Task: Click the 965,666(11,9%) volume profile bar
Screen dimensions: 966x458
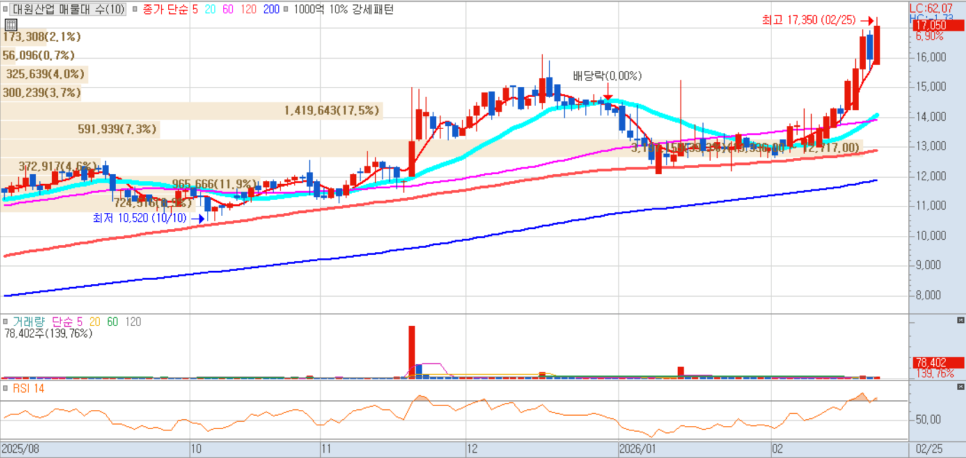Action: click(131, 184)
